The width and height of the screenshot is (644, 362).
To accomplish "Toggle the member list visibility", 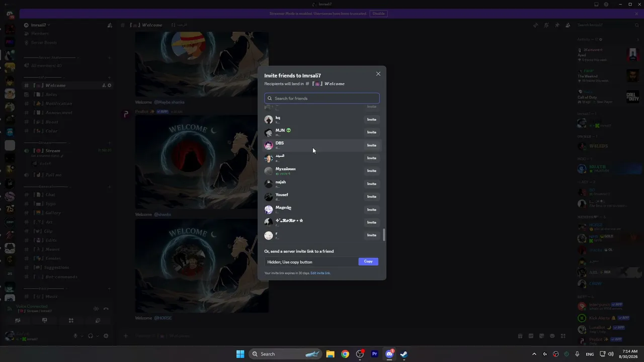I will pos(568,25).
